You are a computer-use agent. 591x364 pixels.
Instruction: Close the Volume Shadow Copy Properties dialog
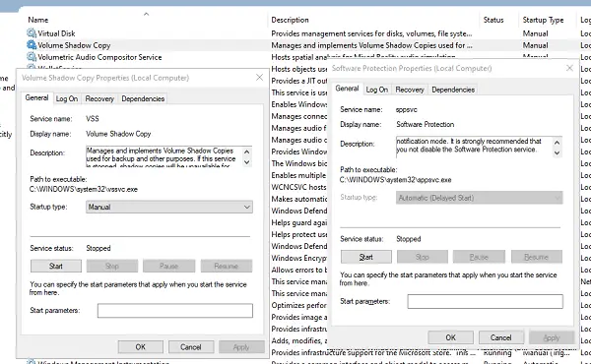click(x=259, y=78)
